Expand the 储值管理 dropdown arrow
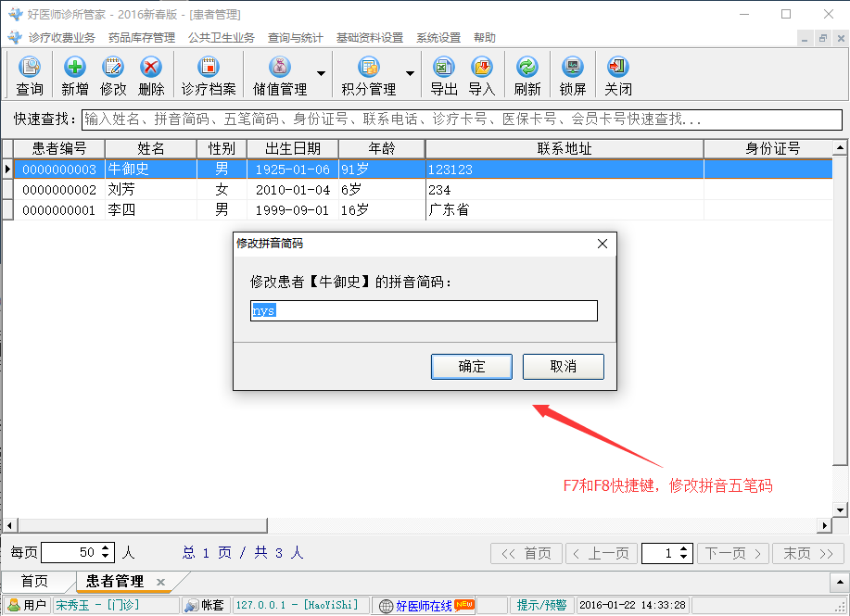Image resolution: width=850 pixels, height=616 pixels. pos(321,73)
